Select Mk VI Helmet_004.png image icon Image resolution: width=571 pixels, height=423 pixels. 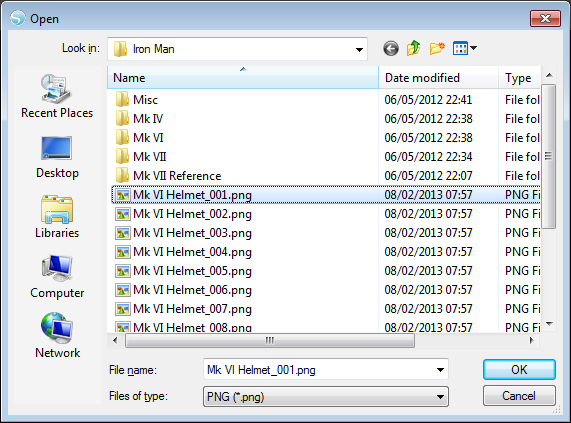tap(123, 252)
